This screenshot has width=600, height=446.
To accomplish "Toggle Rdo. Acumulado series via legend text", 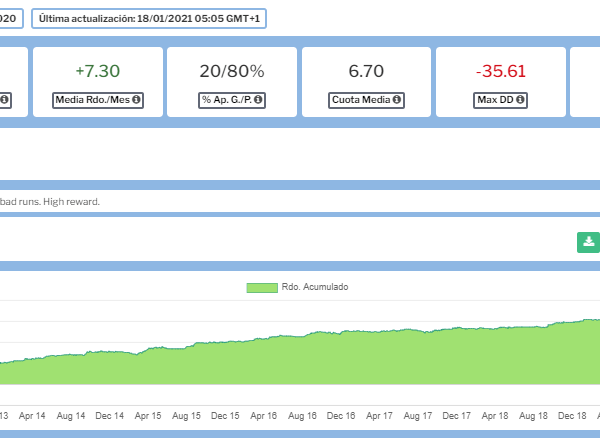I will point(316,287).
